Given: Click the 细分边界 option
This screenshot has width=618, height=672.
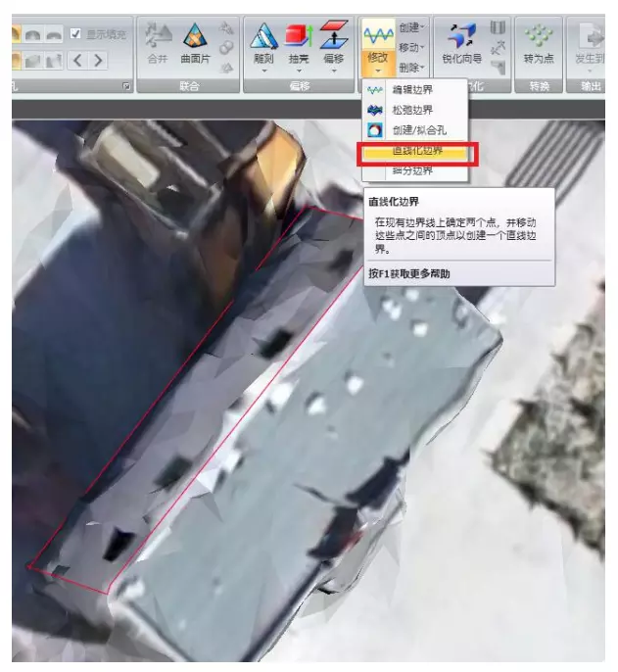Looking at the screenshot, I should pyautogui.click(x=410, y=171).
